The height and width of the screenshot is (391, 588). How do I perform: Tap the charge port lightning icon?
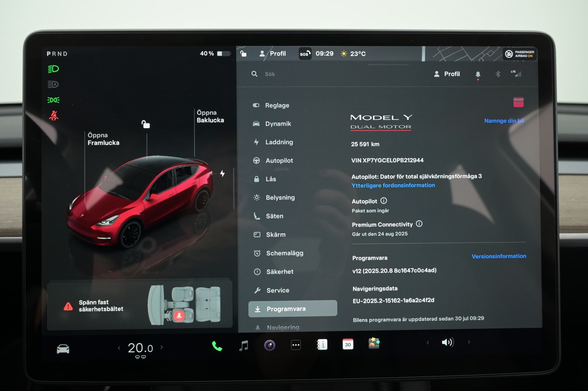click(222, 173)
